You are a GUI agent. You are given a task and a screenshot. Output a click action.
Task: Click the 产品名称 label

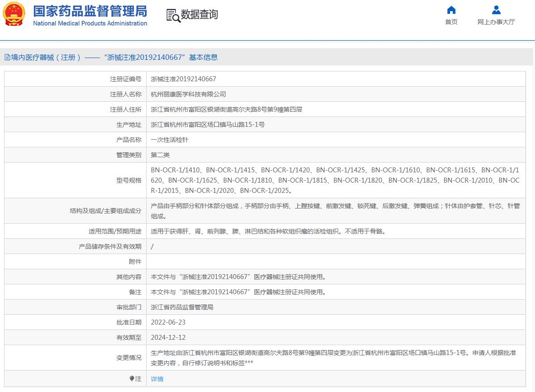[129, 140]
